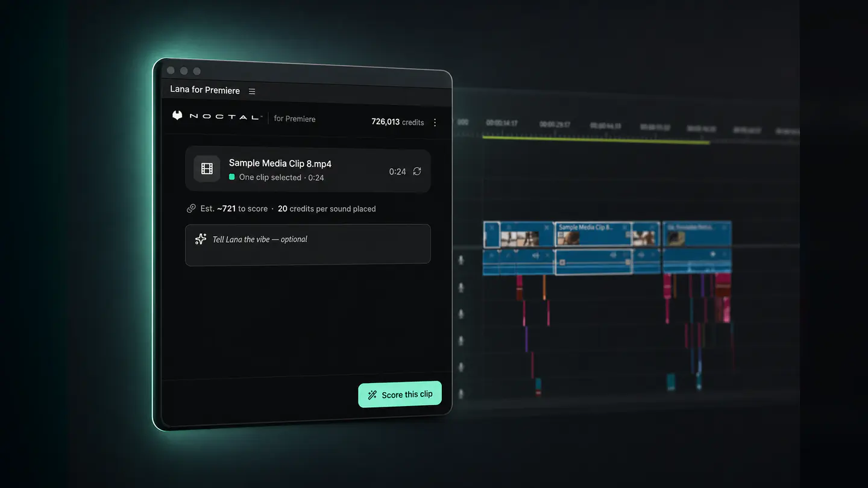This screenshot has height=488, width=868.
Task: Open the three-dot options menu next to credits
Action: point(435,122)
